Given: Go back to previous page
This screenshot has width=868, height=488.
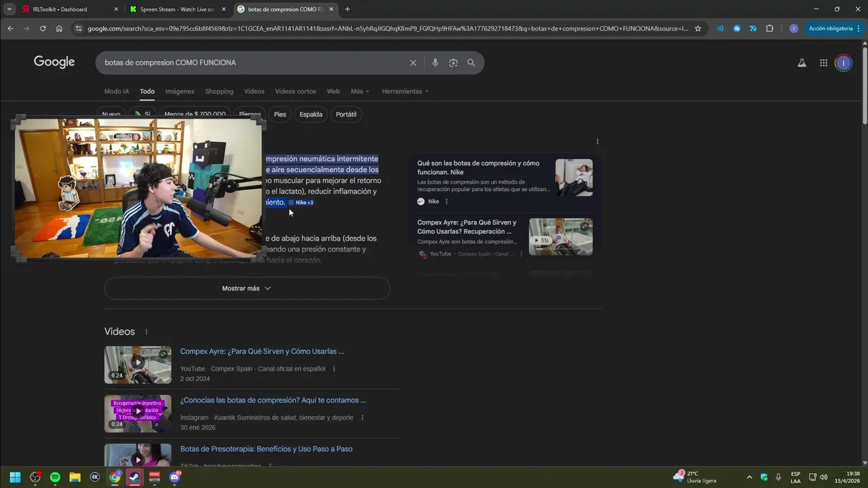Looking at the screenshot, I should click(10, 28).
